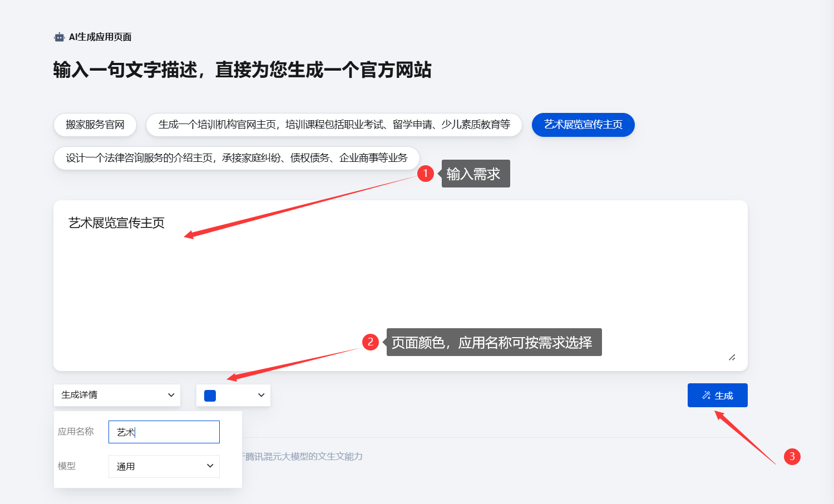Click the textarea resize handle corner
Image resolution: width=834 pixels, height=504 pixels.
(732, 357)
